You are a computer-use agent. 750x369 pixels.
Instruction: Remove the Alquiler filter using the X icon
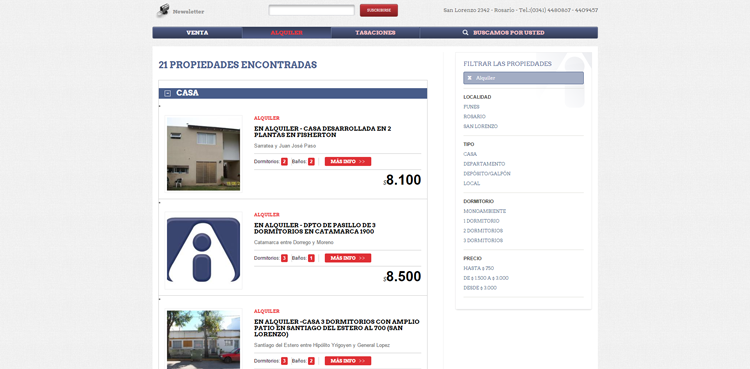470,78
